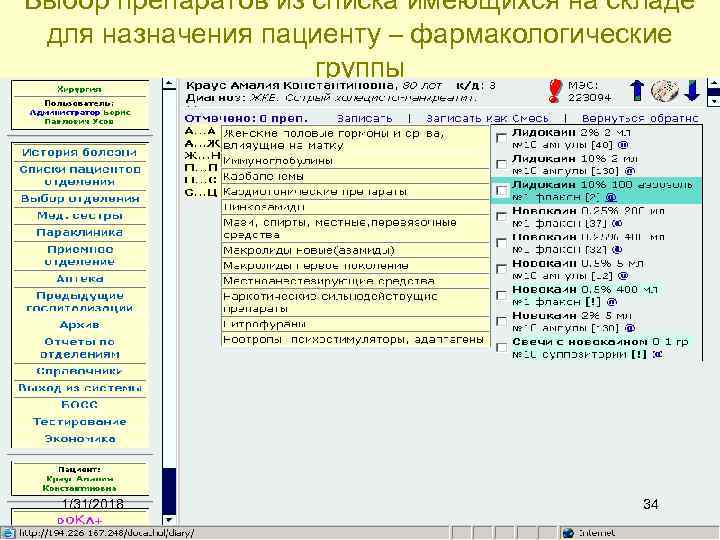720x540 pixels.
Task: Open the Экономика section
Action: click(x=79, y=439)
